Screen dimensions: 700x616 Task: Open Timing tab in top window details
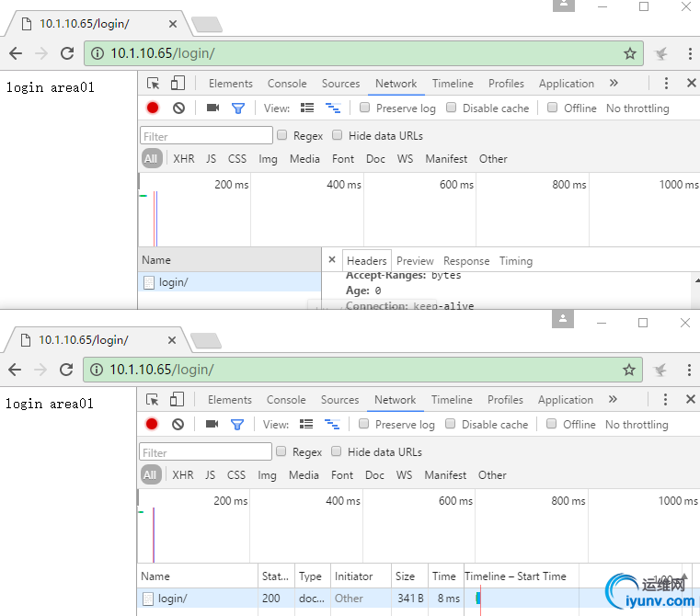[x=516, y=261]
